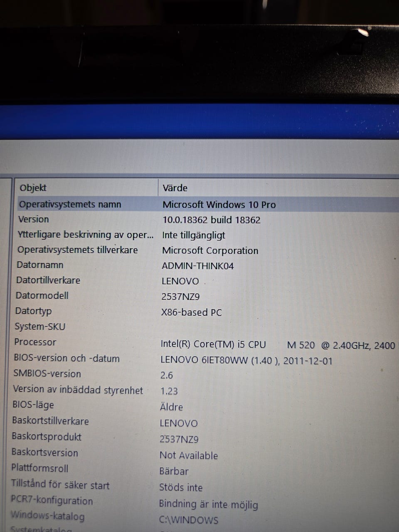
Task: Click the 2.6 SMBIOS value
Action: 166,375
